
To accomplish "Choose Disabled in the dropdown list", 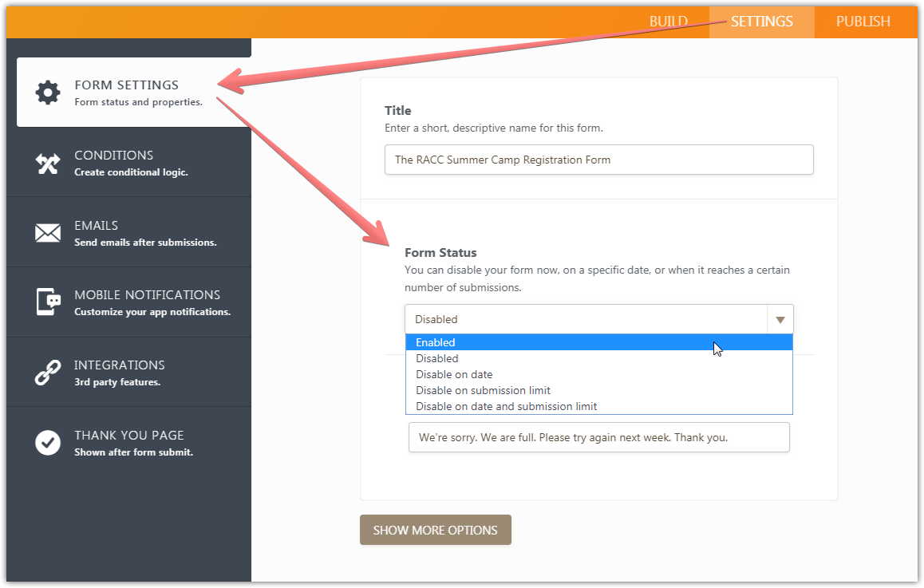I will coord(437,358).
